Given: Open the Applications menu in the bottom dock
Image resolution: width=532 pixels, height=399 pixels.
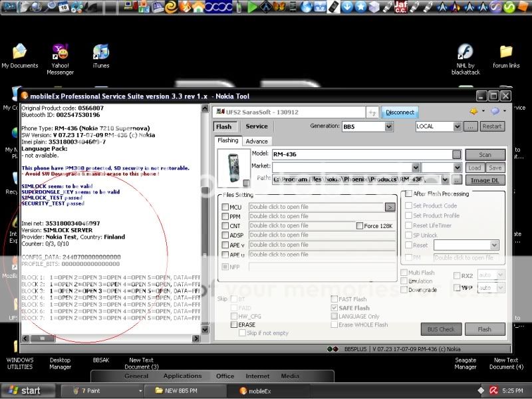Looking at the screenshot, I should point(182,376).
